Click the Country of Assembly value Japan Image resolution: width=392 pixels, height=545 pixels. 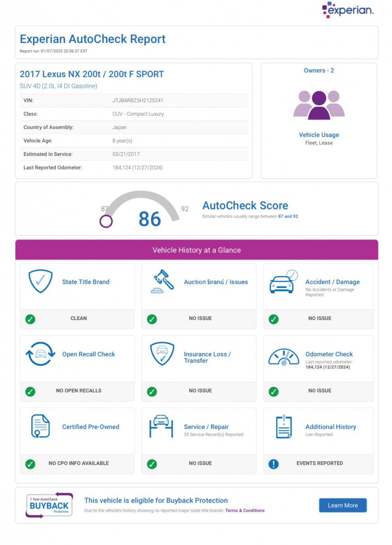tap(120, 127)
